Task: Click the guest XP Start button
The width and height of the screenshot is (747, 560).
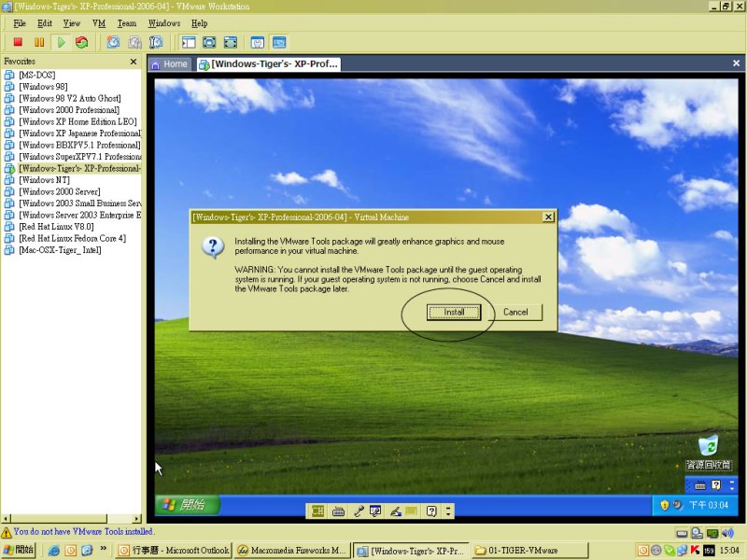Action: click(188, 505)
